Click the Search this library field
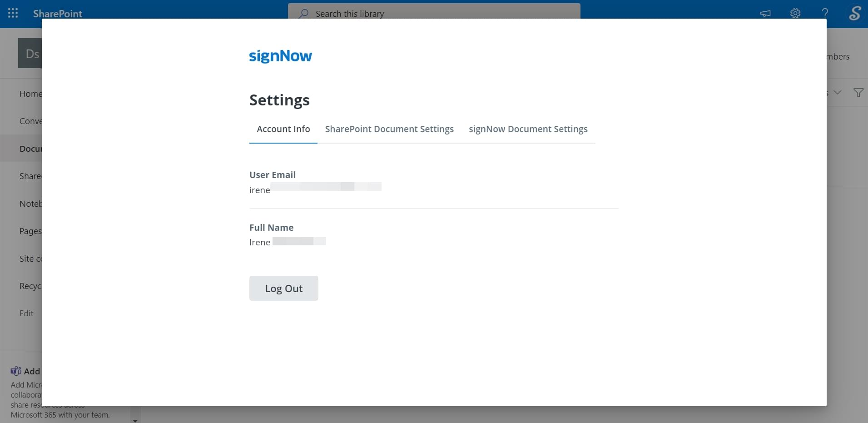Image resolution: width=868 pixels, height=423 pixels. point(434,12)
